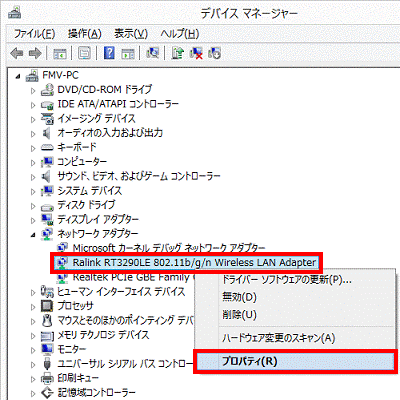Click the ネットワーク アダプター network icon

coord(47,234)
